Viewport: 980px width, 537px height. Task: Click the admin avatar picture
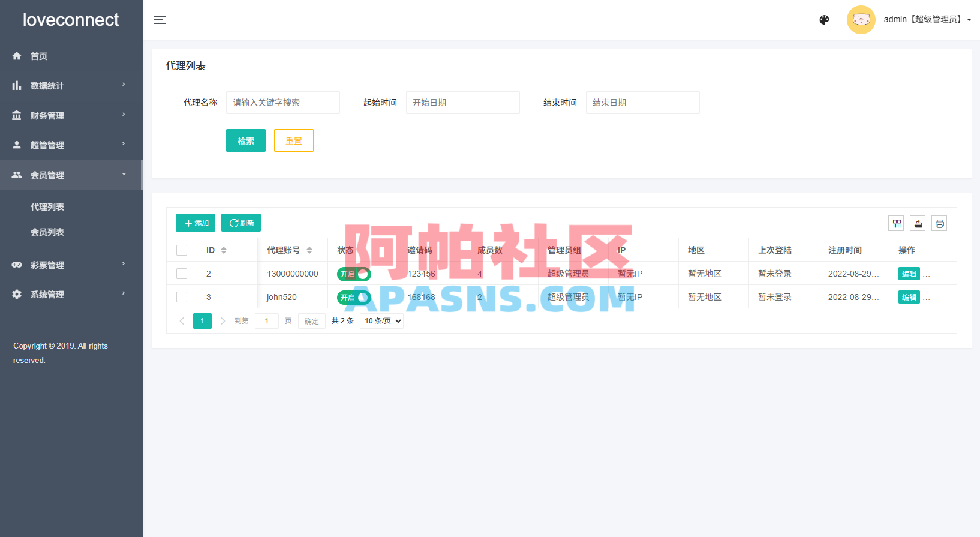(x=861, y=20)
